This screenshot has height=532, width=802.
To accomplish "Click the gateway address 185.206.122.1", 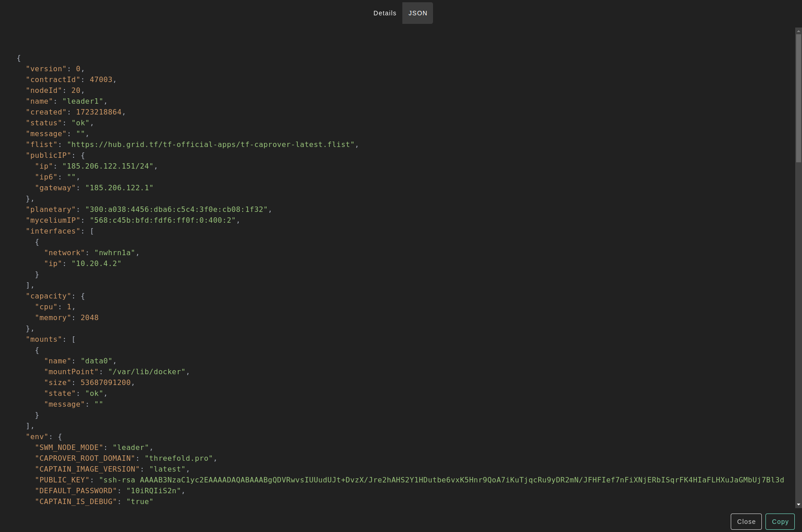I will [x=119, y=188].
